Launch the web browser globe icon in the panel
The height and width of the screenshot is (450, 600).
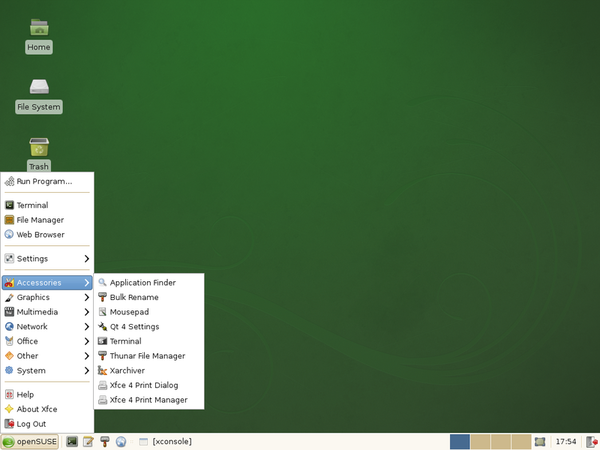[x=121, y=442]
